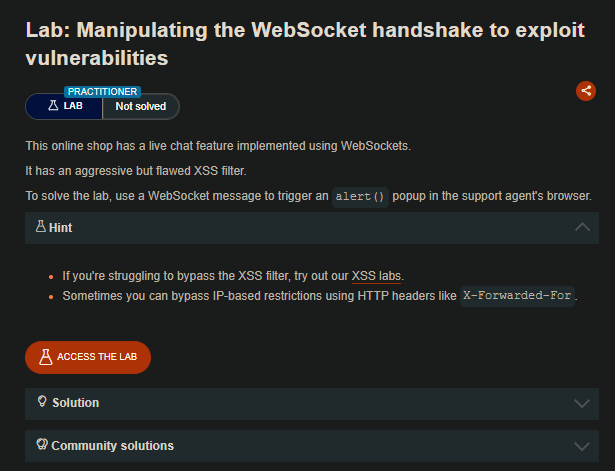Screen dimensions: 615x471
Task: Click the LAB text in the badge
Action: (74, 105)
